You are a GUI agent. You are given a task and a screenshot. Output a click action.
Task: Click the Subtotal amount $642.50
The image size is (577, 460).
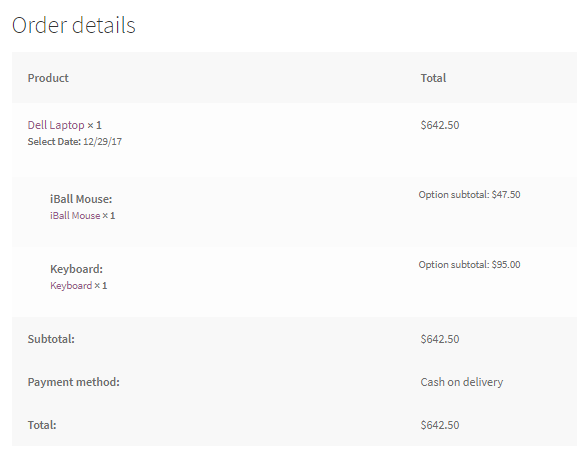click(x=440, y=339)
